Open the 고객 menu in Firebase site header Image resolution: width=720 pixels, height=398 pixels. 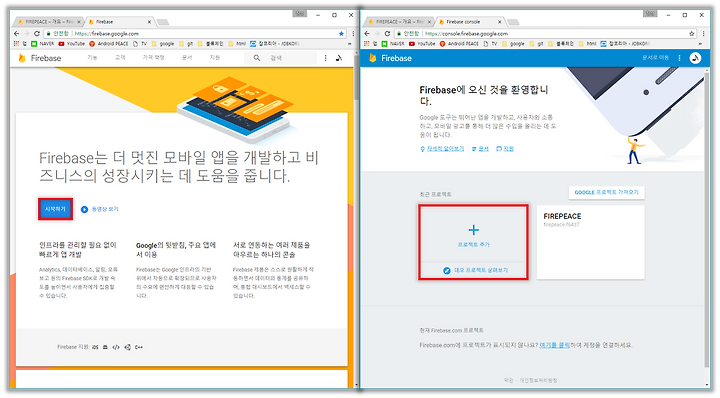point(120,57)
